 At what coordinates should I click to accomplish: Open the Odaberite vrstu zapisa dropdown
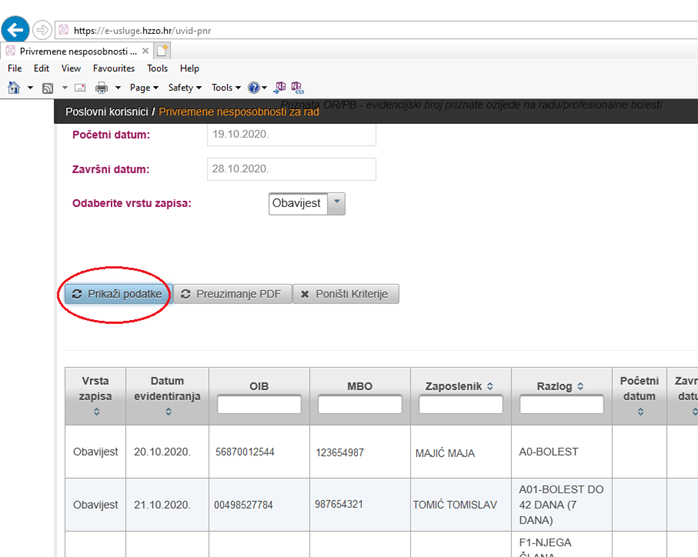click(337, 203)
